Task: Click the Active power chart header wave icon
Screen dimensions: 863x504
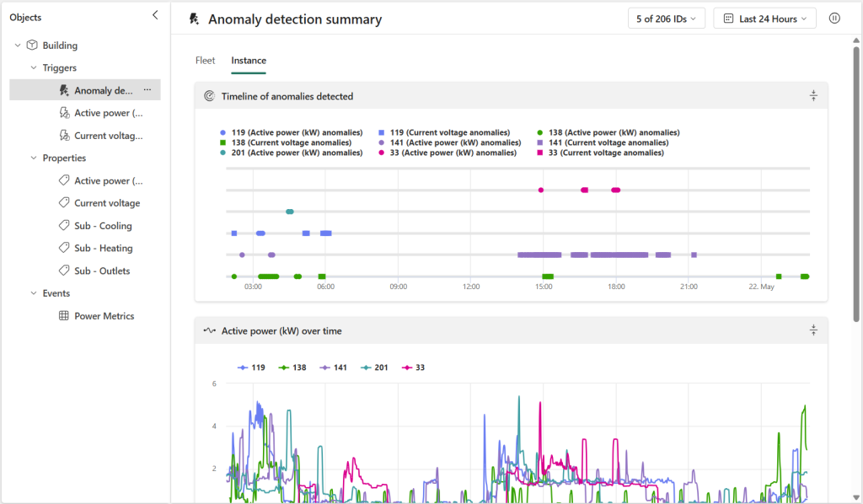Action: pyautogui.click(x=209, y=330)
